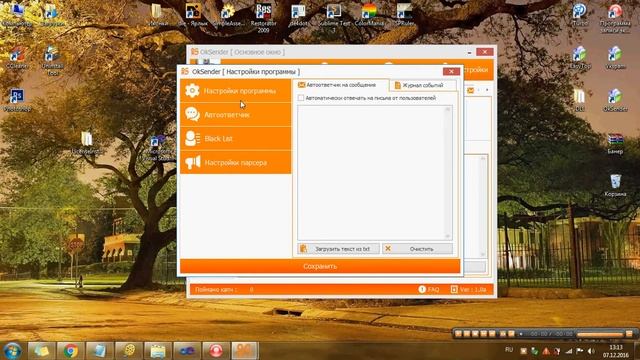Minimize the OkSender main window

(x=469, y=52)
